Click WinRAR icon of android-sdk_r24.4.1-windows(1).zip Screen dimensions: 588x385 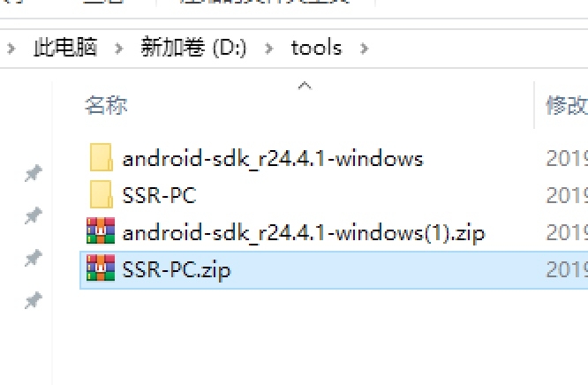point(102,232)
